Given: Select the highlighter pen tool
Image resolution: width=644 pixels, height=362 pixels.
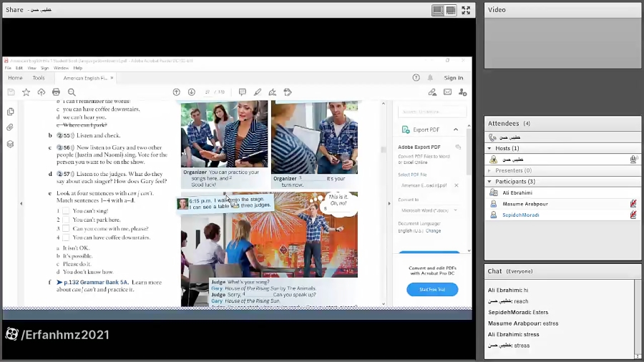Looking at the screenshot, I should tap(257, 92).
